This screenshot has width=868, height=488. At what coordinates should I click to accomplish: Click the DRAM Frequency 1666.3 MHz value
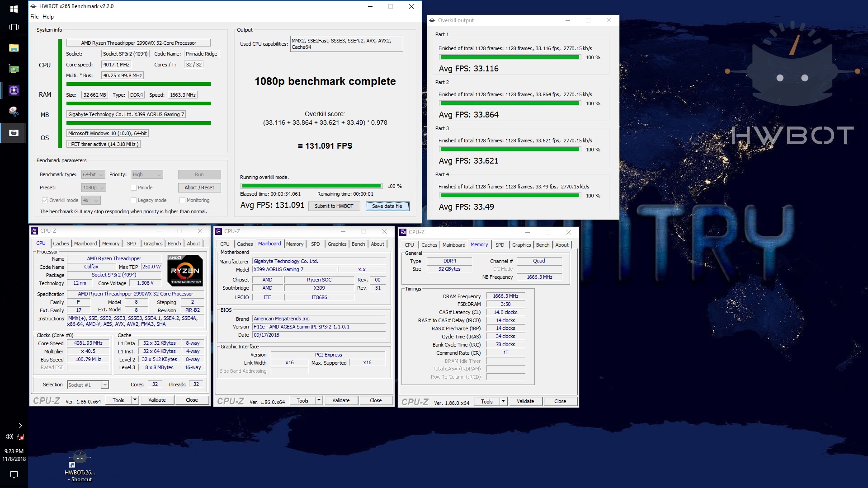505,296
